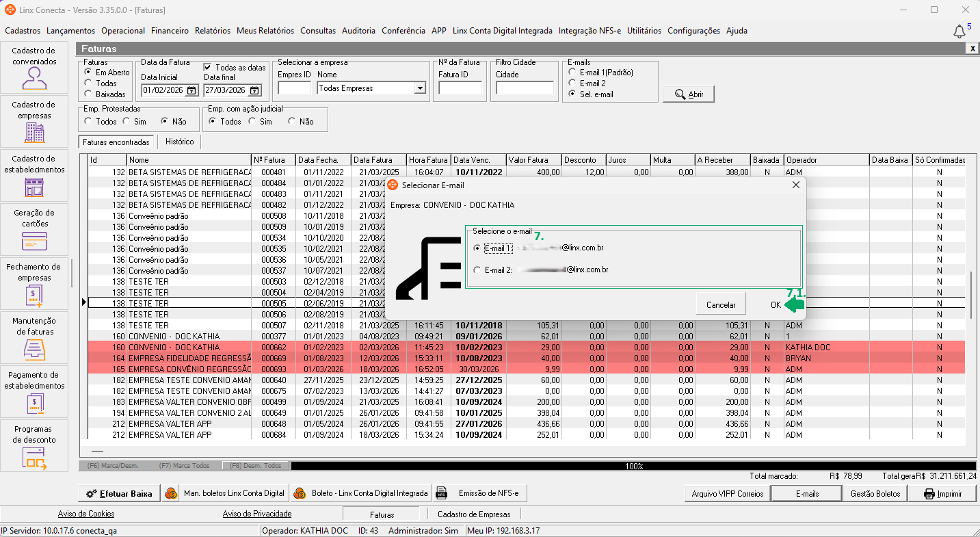Select the Baixadas faturas radio option

pyautogui.click(x=88, y=94)
